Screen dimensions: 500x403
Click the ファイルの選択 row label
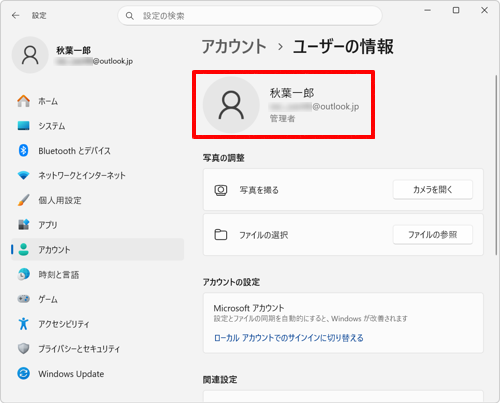[264, 235]
